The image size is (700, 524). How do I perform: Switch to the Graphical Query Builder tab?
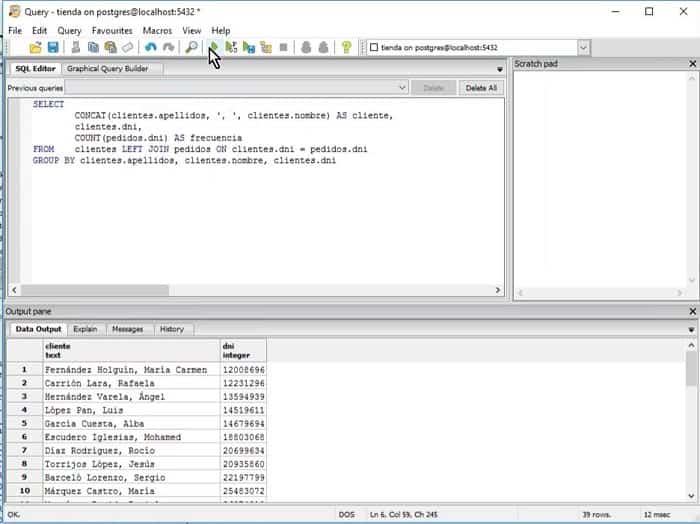pos(107,69)
